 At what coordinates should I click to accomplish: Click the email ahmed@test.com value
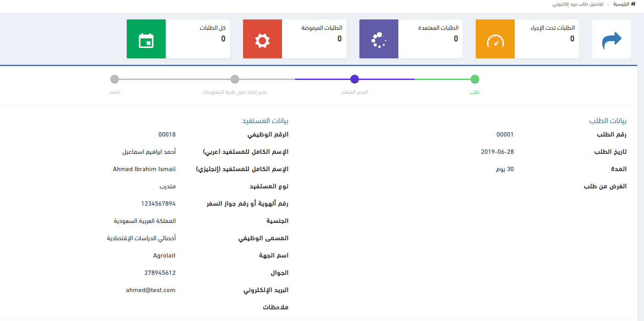(151, 290)
